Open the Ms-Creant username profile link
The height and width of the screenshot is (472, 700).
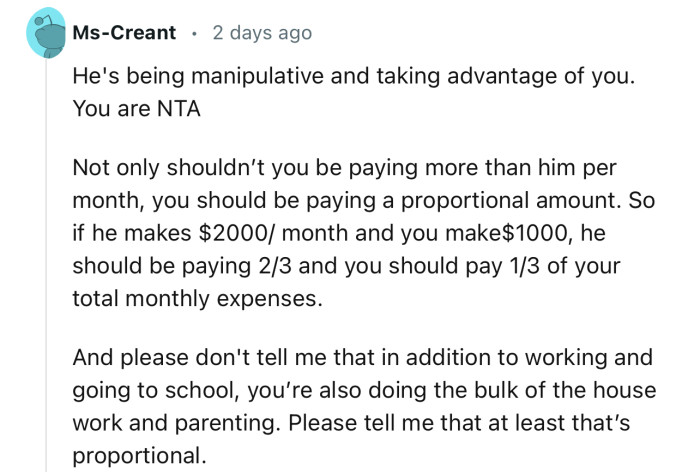[124, 33]
